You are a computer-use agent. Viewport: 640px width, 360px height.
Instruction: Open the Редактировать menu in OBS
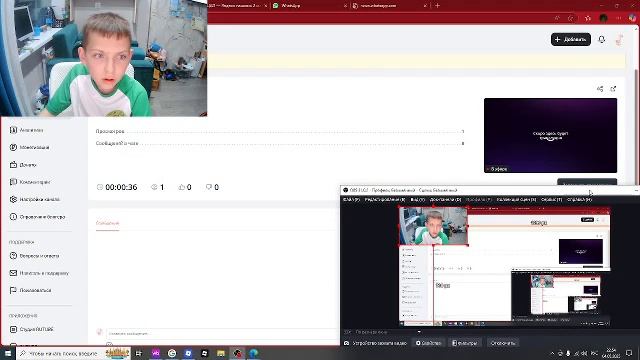(x=385, y=200)
